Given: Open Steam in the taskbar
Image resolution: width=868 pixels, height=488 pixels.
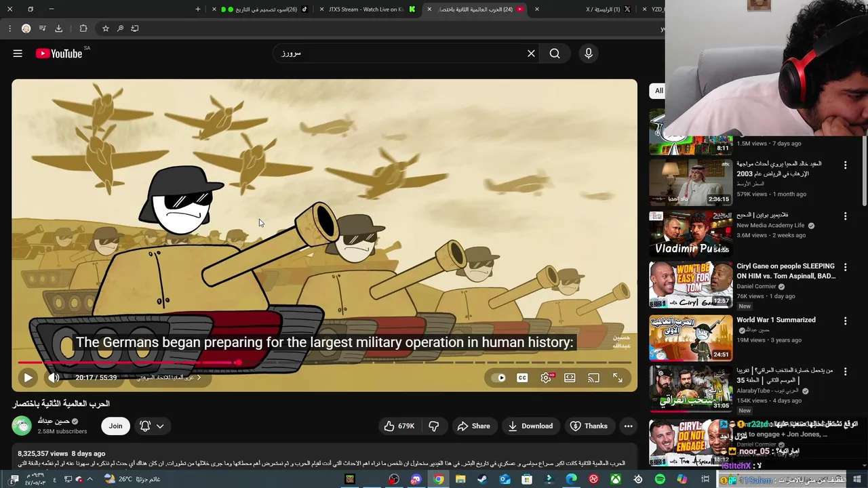Looking at the screenshot, I should (483, 479).
